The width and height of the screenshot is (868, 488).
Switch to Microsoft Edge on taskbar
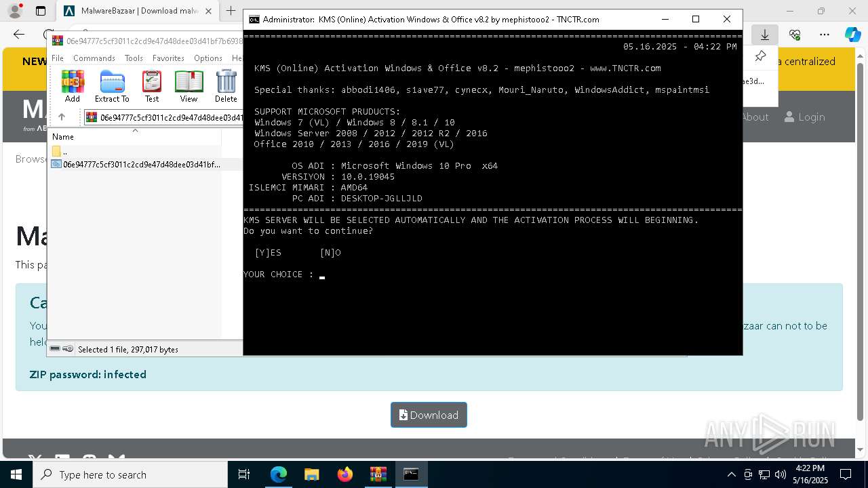tap(279, 474)
